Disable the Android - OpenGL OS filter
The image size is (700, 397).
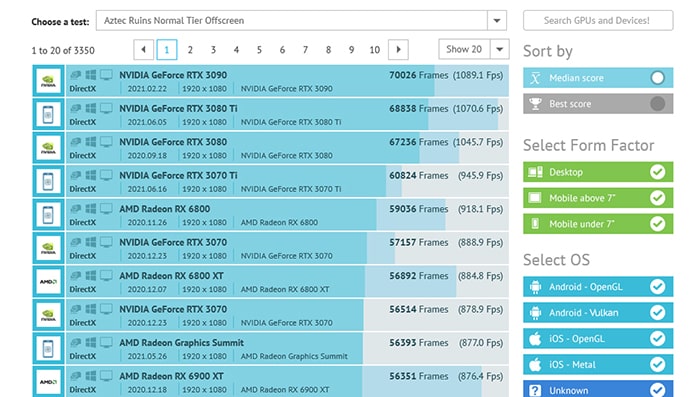click(x=598, y=287)
